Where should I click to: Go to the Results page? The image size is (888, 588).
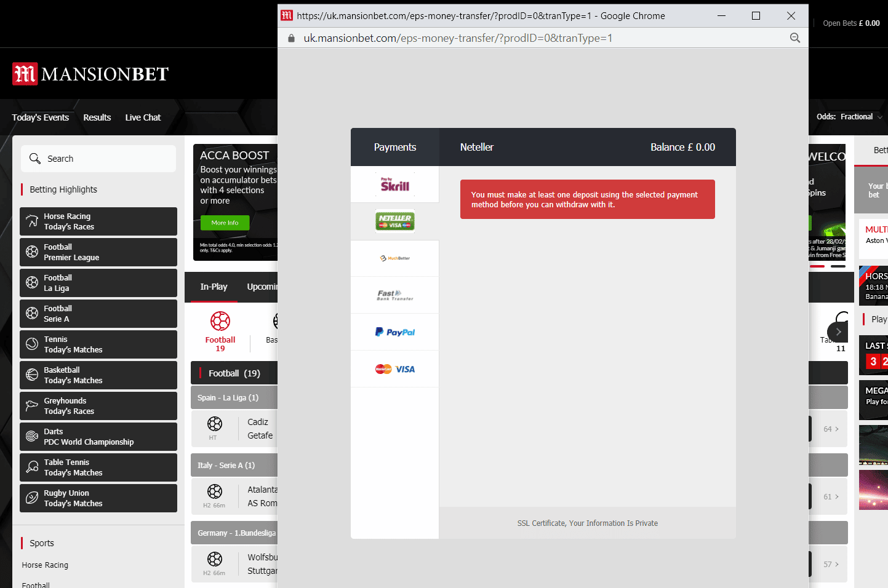point(97,117)
